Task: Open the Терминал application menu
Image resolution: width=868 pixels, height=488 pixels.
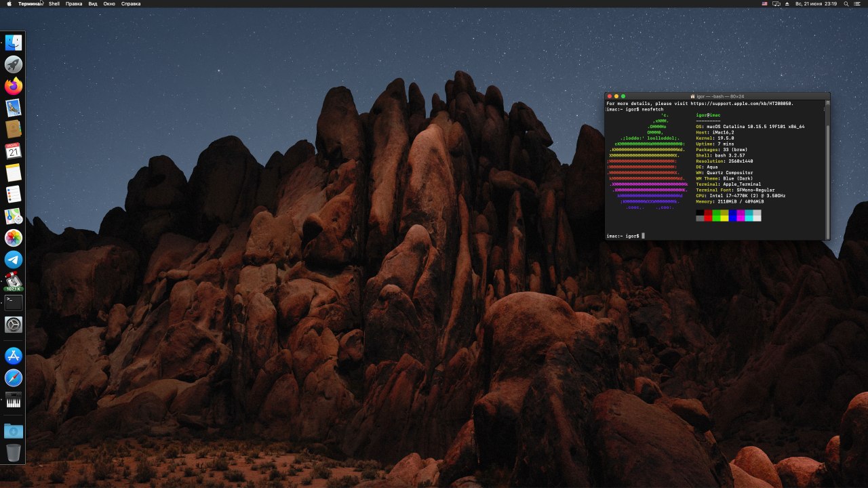Action: 30,3
